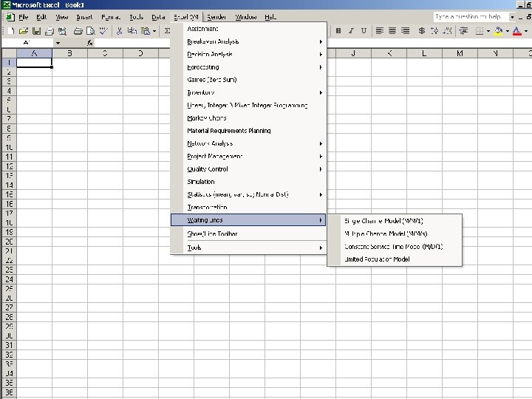532x399 pixels.
Task: Select row 11 header
Action: click(x=9, y=157)
